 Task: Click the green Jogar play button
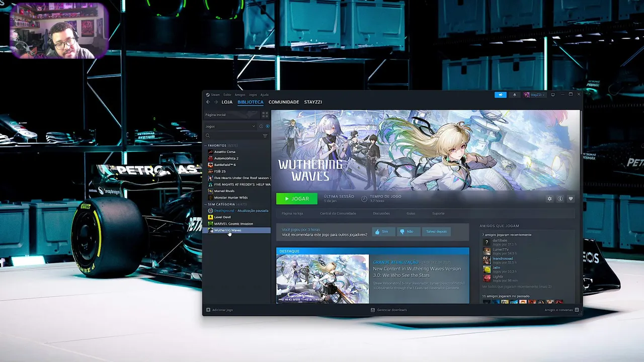[x=297, y=199]
